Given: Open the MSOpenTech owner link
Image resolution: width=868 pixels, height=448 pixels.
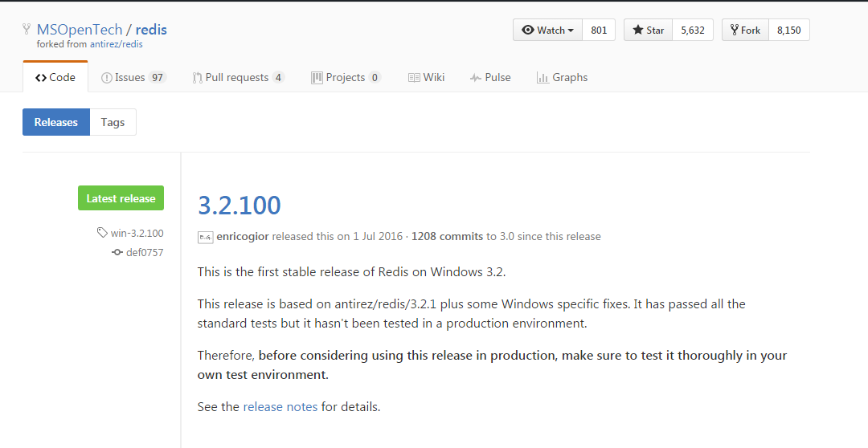Looking at the screenshot, I should coord(79,30).
